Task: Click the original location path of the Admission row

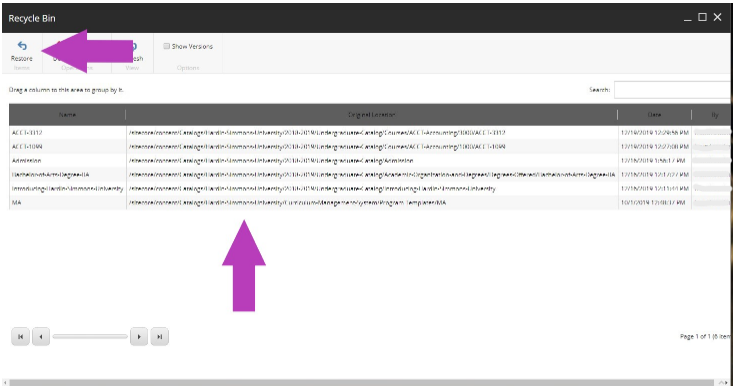Action: point(271,160)
